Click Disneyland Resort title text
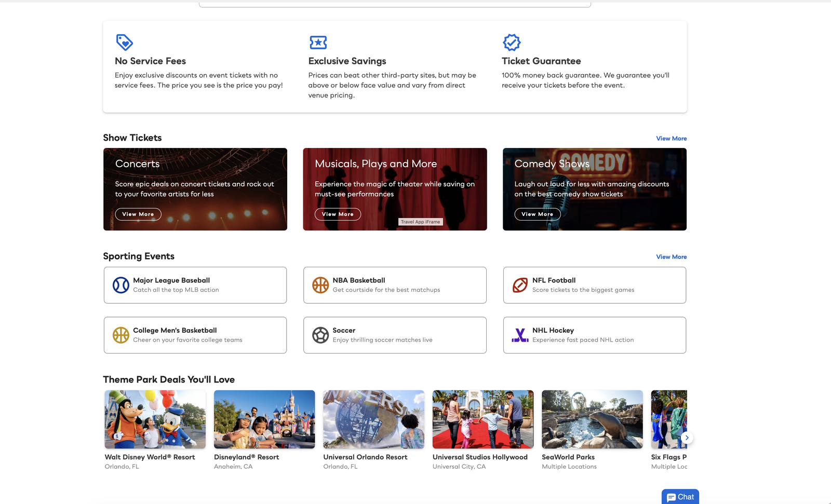831x504 pixels. click(x=247, y=457)
